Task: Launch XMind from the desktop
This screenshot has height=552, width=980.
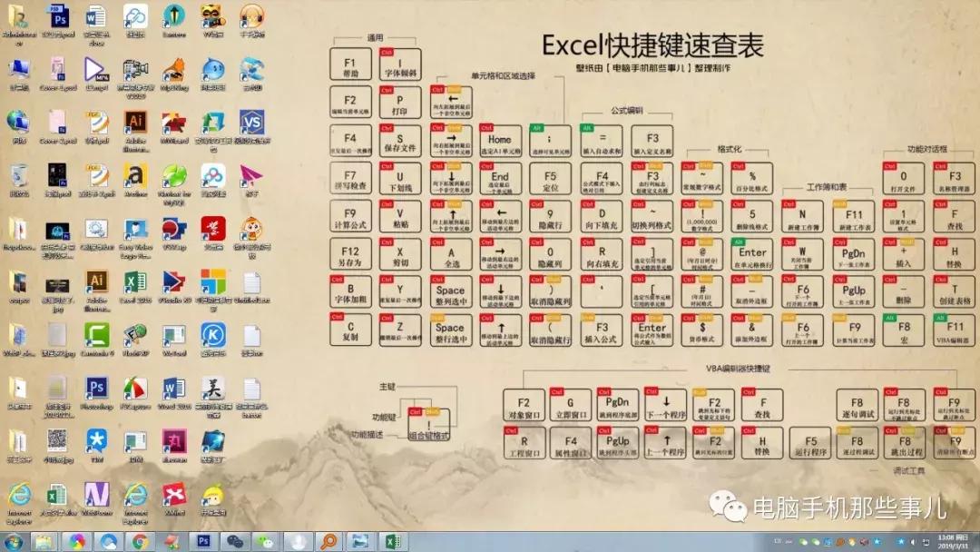Action: coord(174,494)
